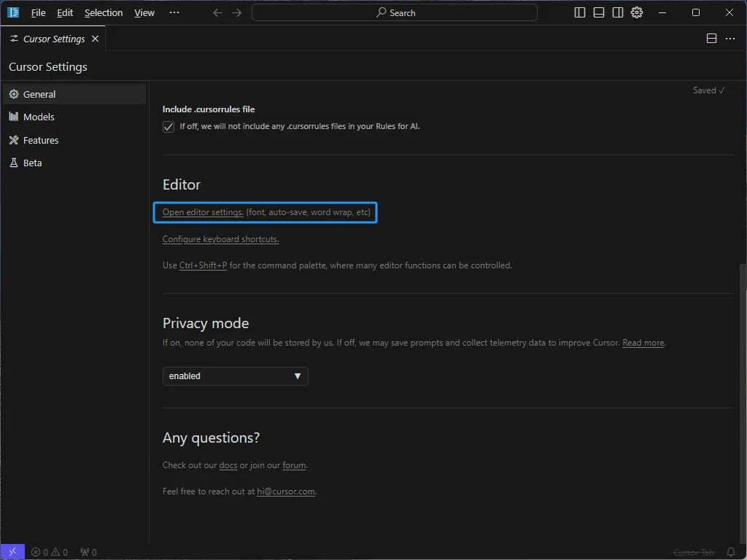This screenshot has height=560, width=747.
Task: Open remote window from purple status icon
Action: [x=12, y=552]
